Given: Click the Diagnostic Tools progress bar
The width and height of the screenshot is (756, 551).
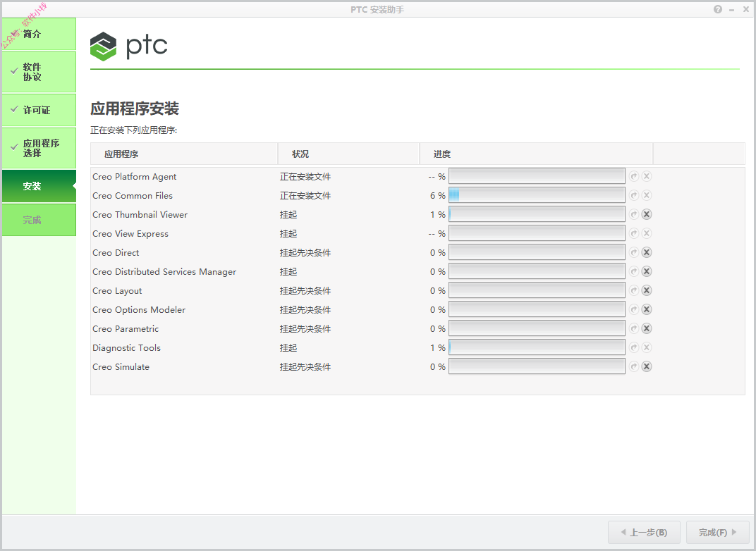Looking at the screenshot, I should tap(537, 347).
